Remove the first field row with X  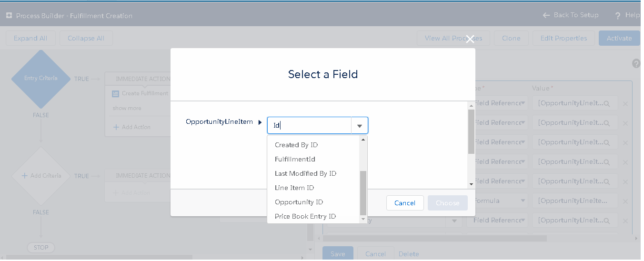coord(625,104)
